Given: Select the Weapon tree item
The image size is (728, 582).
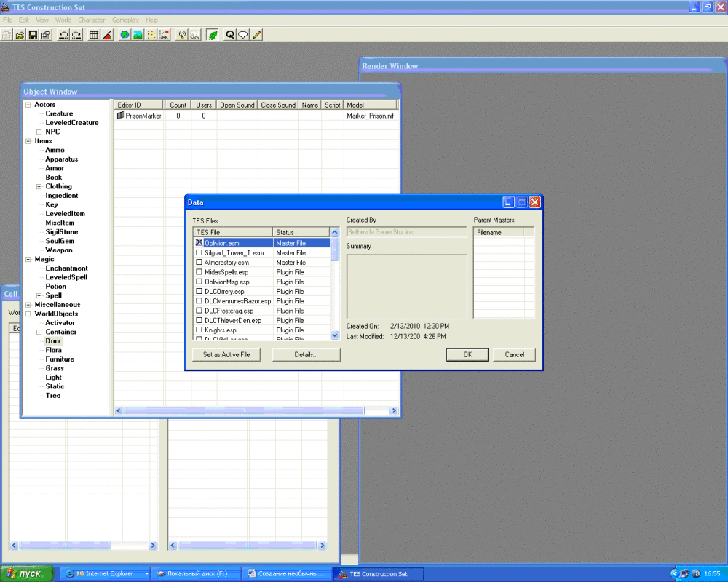Looking at the screenshot, I should (59, 250).
